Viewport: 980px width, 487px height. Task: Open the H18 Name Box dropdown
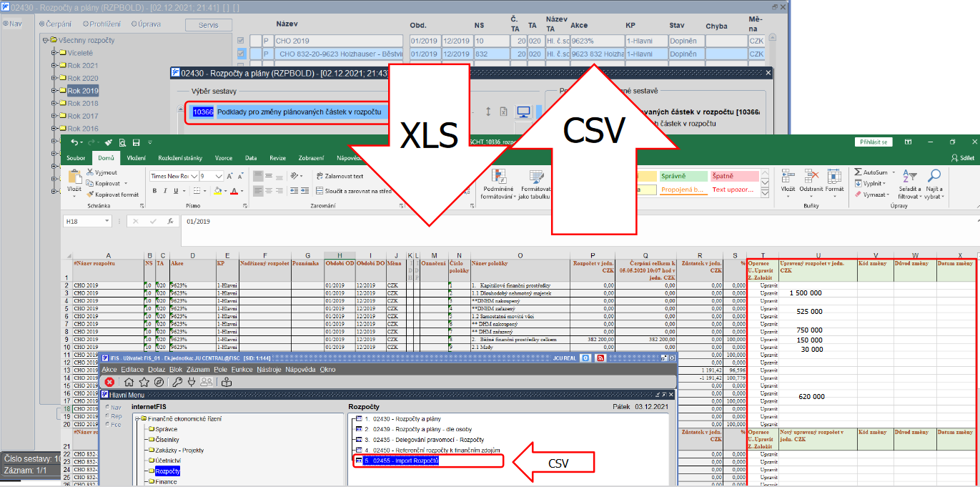[107, 222]
